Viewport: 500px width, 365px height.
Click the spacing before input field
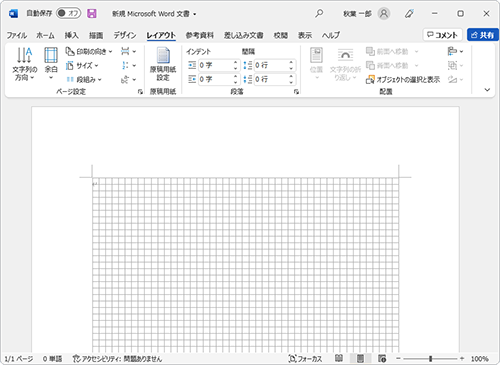pyautogui.click(x=271, y=65)
